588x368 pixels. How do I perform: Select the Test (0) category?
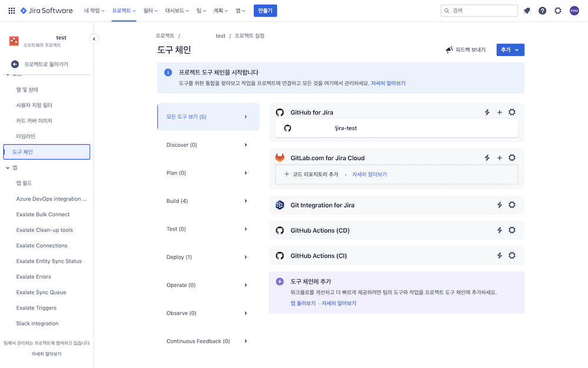[x=208, y=229]
